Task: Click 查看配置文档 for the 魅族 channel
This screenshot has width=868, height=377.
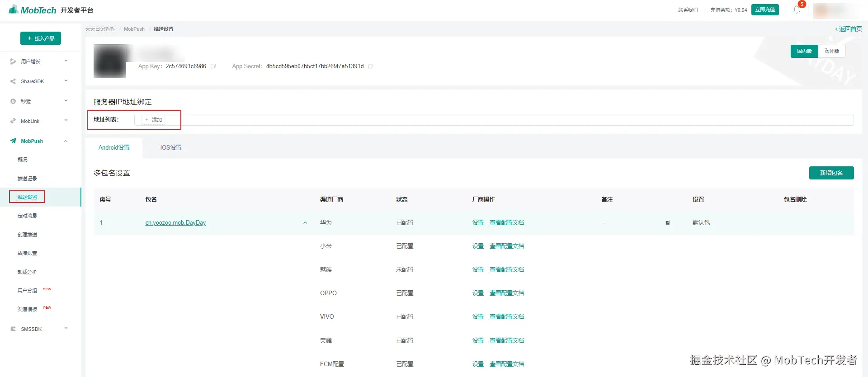Action: [x=507, y=269]
